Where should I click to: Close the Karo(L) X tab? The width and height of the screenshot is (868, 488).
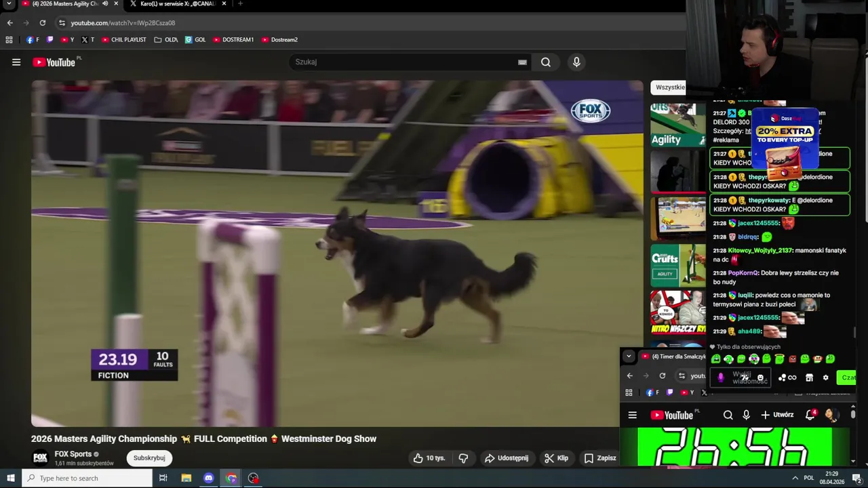pyautogui.click(x=224, y=4)
